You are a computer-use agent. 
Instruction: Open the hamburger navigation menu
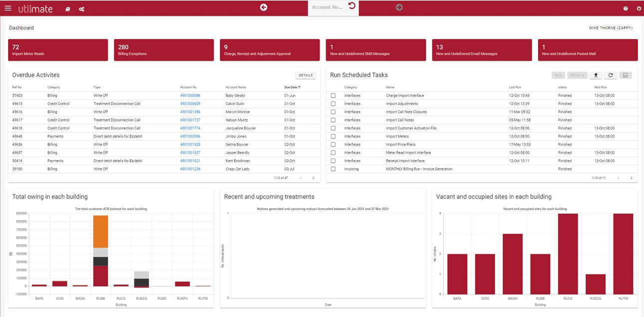point(7,8)
